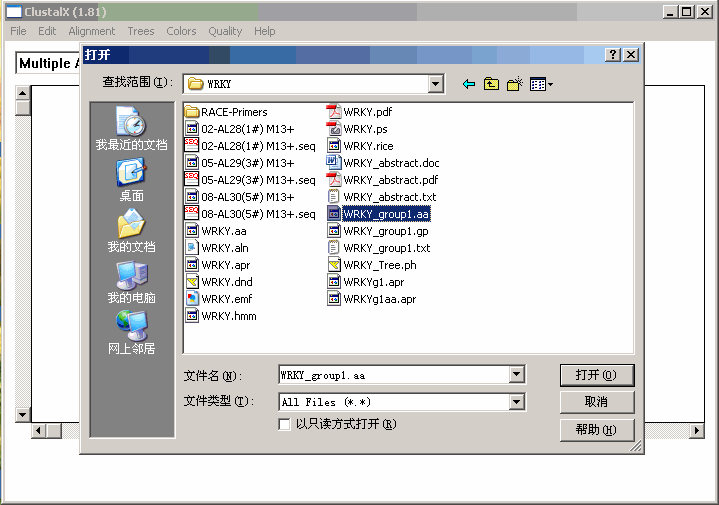Expand the 文件名 dropdown arrow
Viewport: 719px width, 505px height.
tap(517, 374)
